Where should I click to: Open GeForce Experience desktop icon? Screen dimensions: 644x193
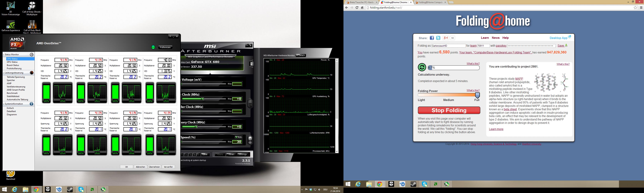11,26
